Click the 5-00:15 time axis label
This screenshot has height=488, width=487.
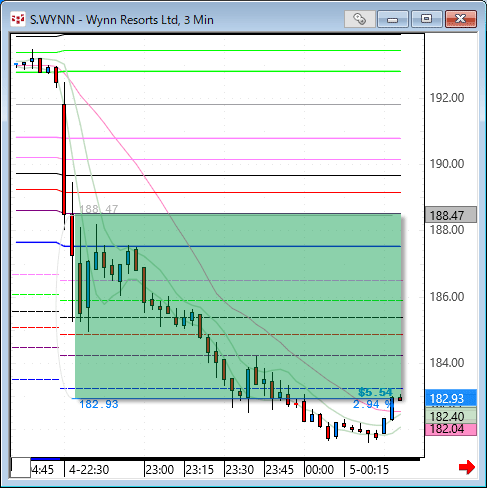click(369, 470)
